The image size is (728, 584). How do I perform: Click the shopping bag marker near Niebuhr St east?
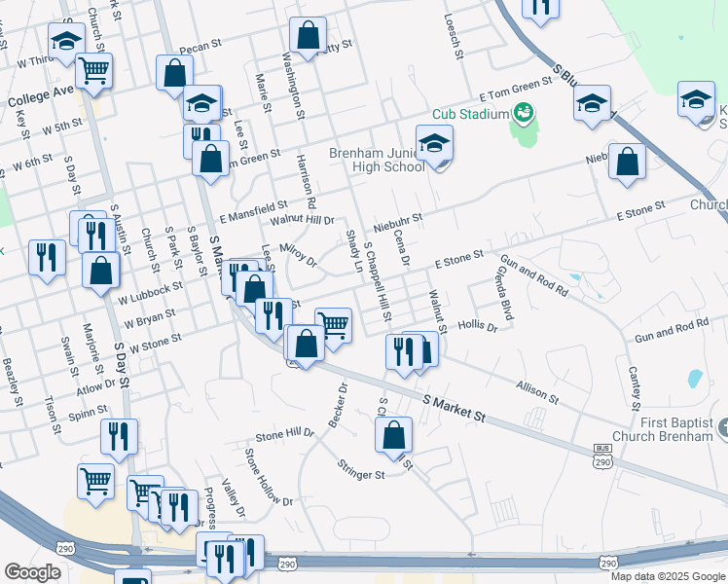[x=627, y=164]
